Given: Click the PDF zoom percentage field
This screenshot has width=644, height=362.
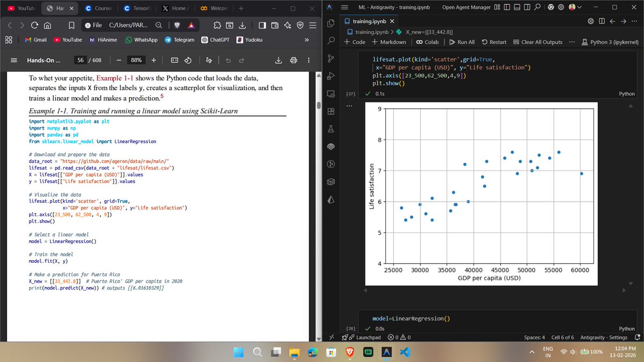Looking at the screenshot, I should [136, 61].
